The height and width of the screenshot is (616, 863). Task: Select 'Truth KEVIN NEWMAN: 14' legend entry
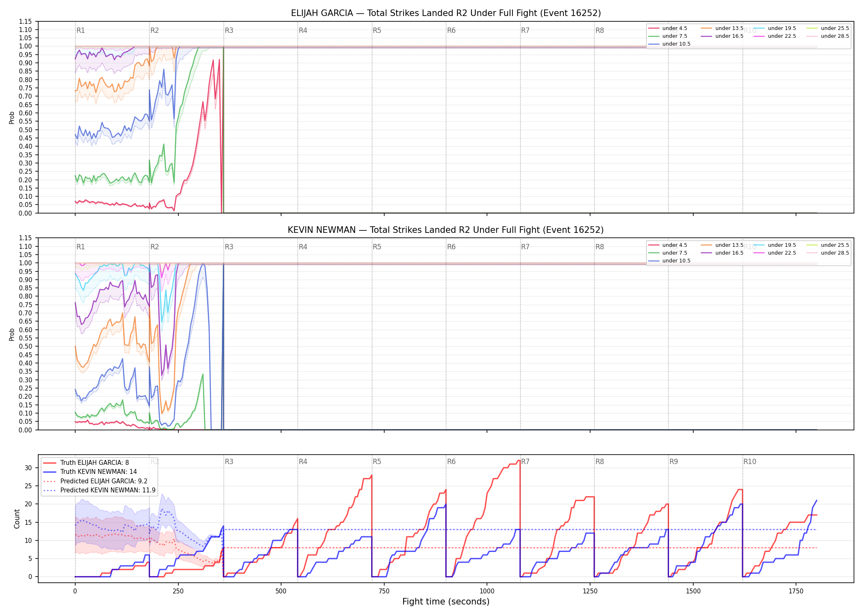pos(99,472)
